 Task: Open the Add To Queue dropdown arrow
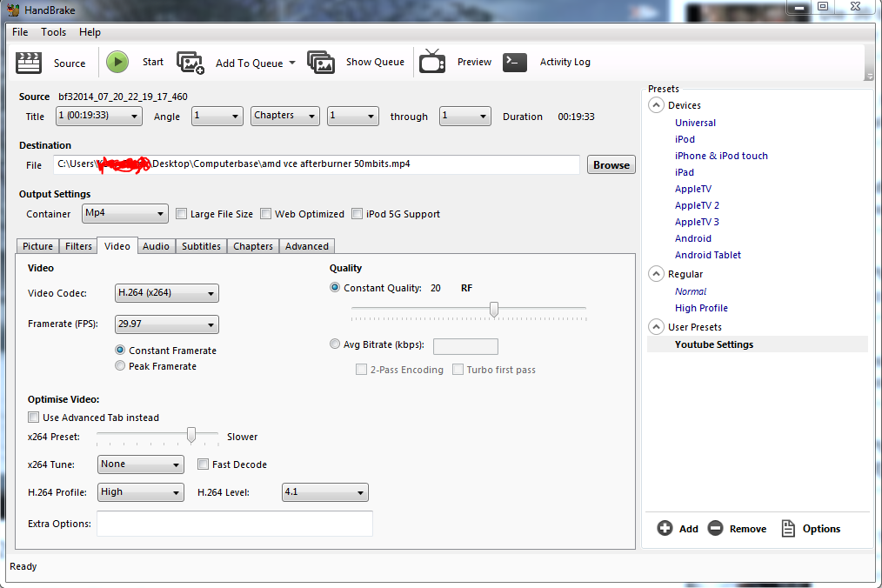coord(292,63)
